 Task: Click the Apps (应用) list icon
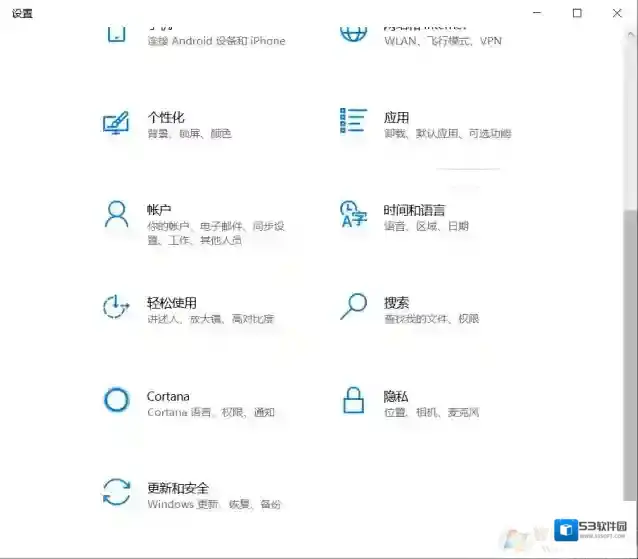[x=353, y=121]
